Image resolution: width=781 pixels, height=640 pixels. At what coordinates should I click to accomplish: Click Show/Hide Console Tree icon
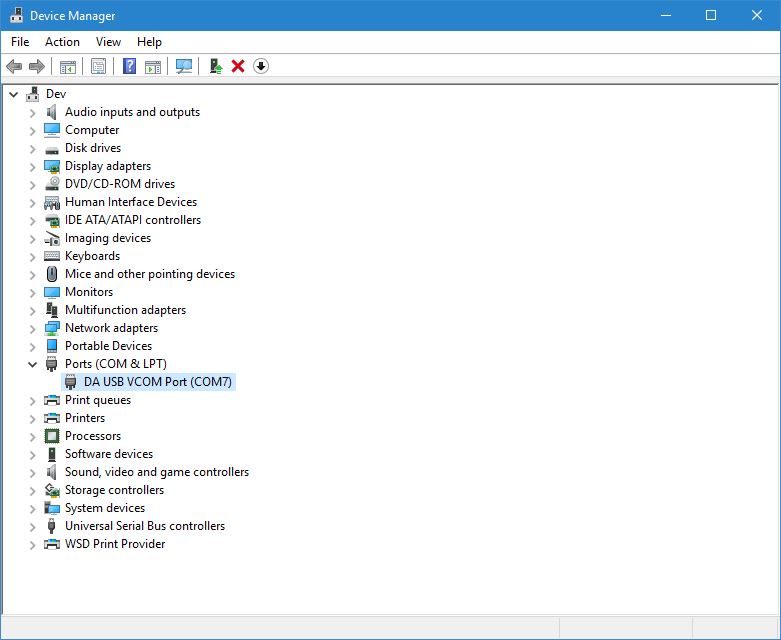tap(68, 66)
